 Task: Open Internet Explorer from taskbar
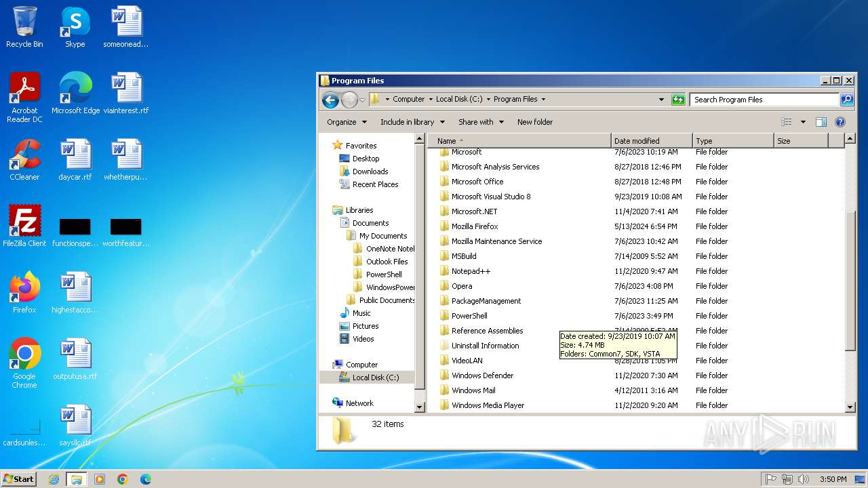54,479
